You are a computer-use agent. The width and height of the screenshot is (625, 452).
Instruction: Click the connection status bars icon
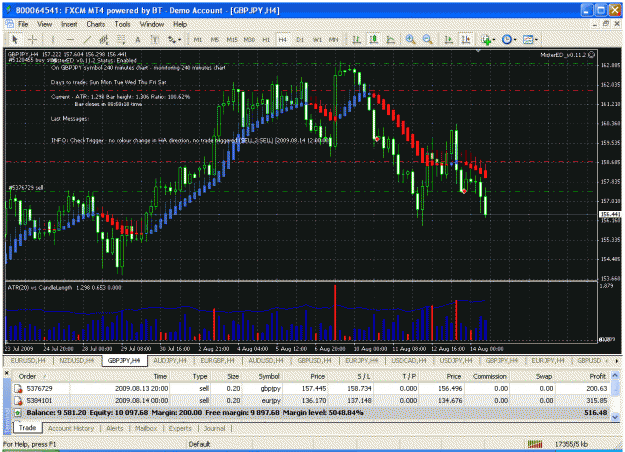(x=535, y=444)
